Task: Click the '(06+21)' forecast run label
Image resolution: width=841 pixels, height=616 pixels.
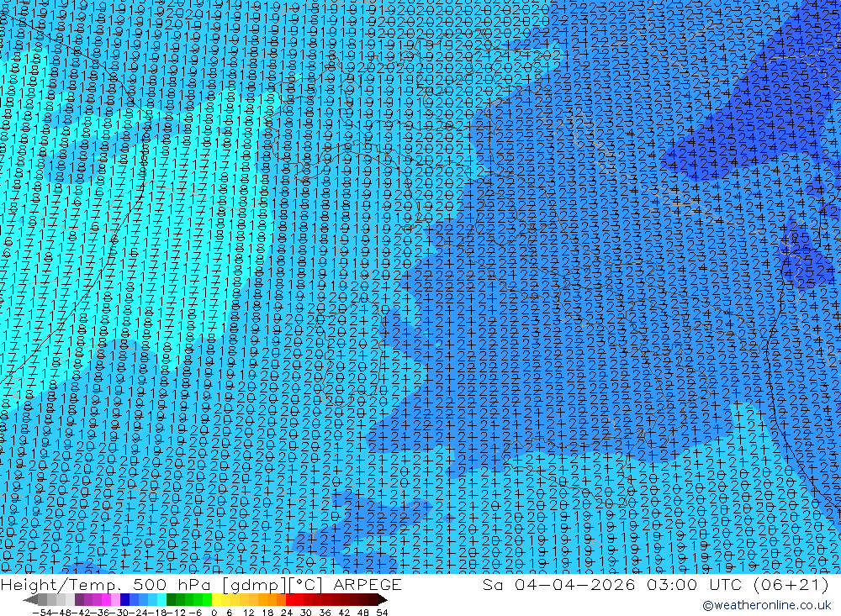Action: 791,584
